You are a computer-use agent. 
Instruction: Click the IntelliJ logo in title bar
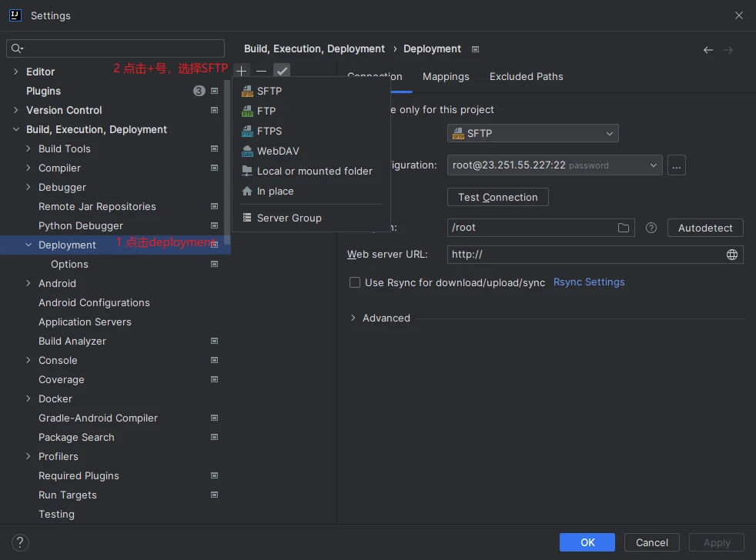tap(15, 15)
